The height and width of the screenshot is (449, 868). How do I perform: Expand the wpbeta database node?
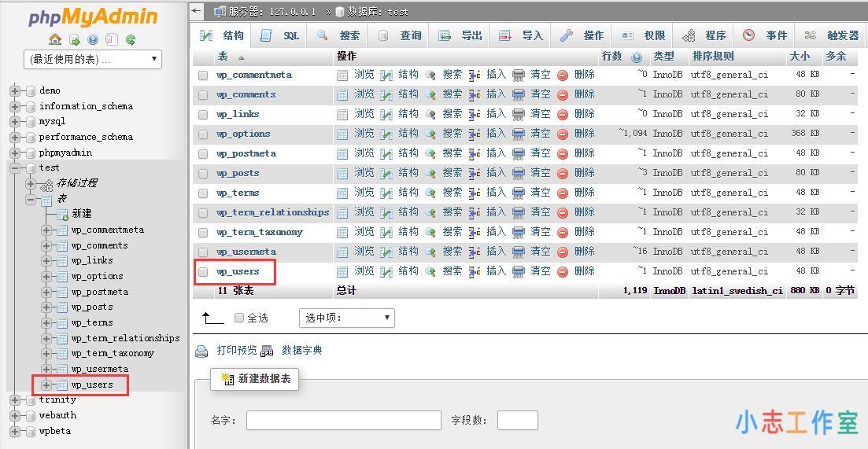tap(15, 431)
